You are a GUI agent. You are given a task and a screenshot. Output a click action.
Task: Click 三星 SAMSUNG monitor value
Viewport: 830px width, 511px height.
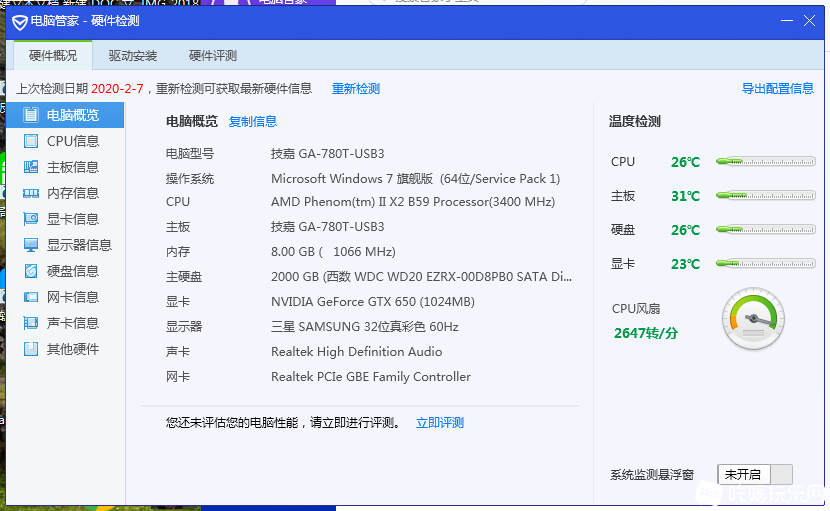pyautogui.click(x=365, y=326)
